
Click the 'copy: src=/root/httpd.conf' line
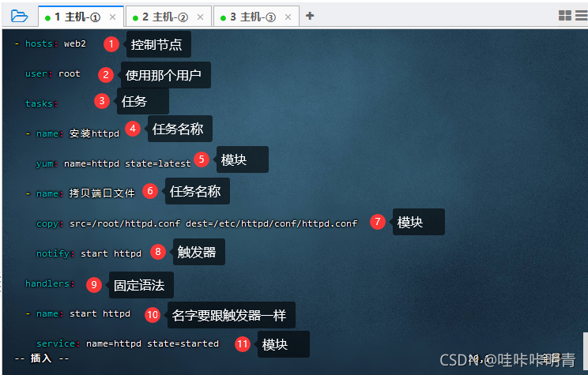coord(197,223)
